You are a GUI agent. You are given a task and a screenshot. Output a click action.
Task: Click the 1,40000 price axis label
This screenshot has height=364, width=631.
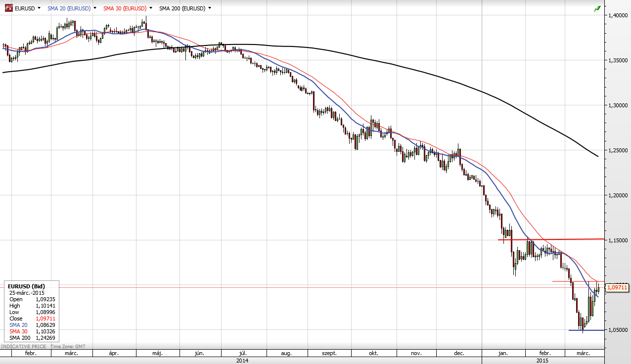coord(618,15)
